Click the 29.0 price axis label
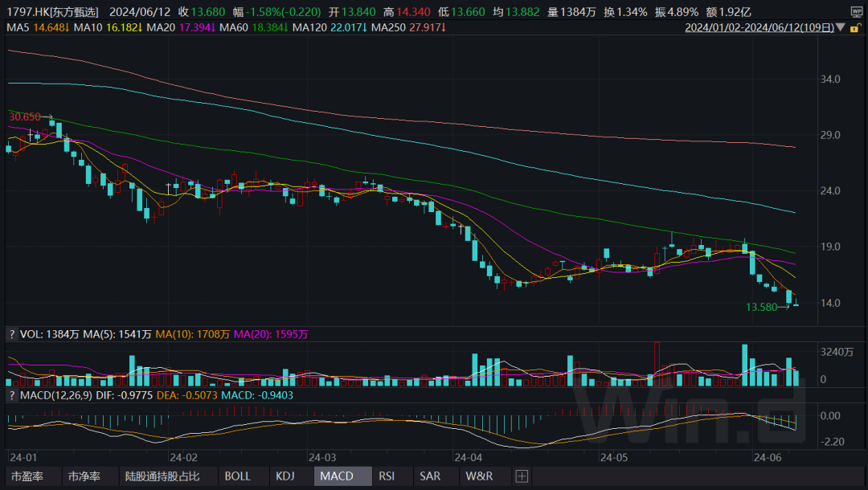 (830, 135)
